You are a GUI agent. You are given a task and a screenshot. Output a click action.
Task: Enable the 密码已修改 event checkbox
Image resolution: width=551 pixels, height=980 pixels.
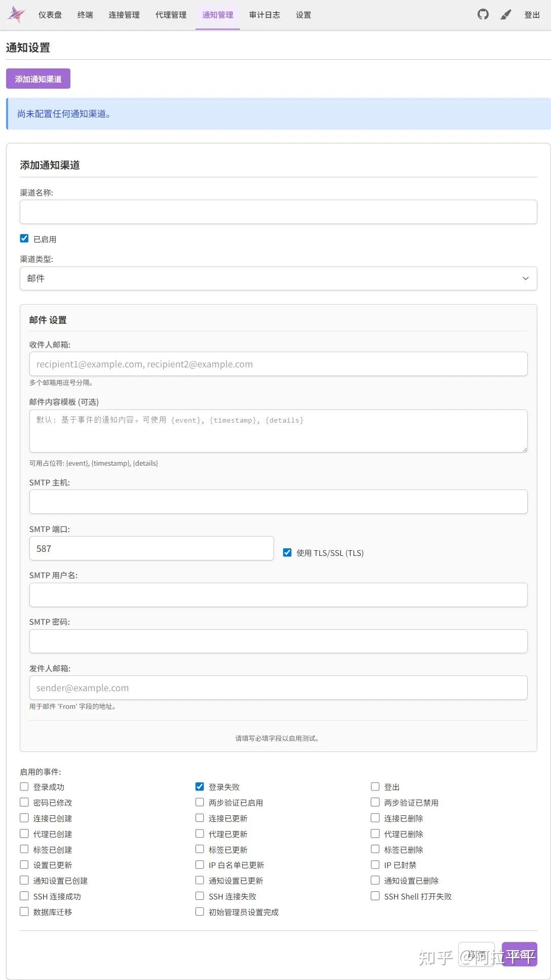pyautogui.click(x=24, y=802)
